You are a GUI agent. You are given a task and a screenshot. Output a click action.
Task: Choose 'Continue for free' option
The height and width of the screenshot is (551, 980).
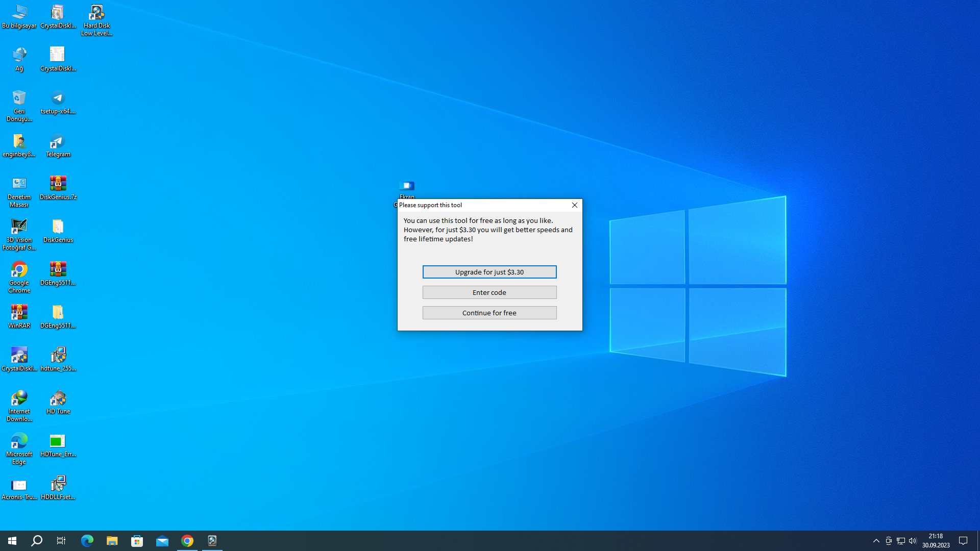489,313
